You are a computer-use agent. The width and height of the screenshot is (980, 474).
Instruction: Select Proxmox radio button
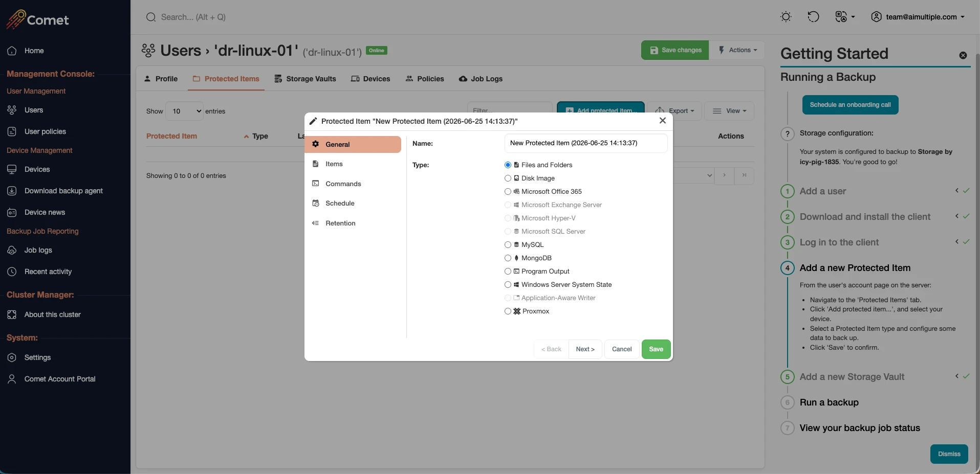[508, 311]
